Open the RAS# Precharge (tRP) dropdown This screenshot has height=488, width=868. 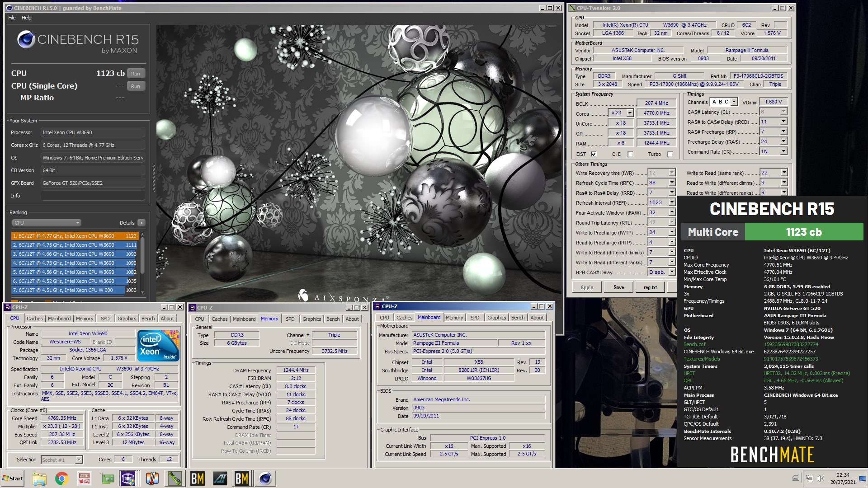coord(783,131)
